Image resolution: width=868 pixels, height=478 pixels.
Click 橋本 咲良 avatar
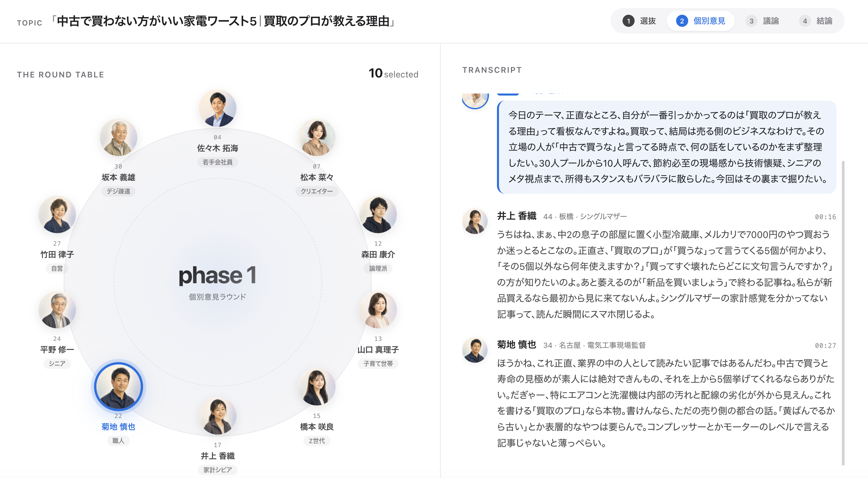(x=316, y=387)
